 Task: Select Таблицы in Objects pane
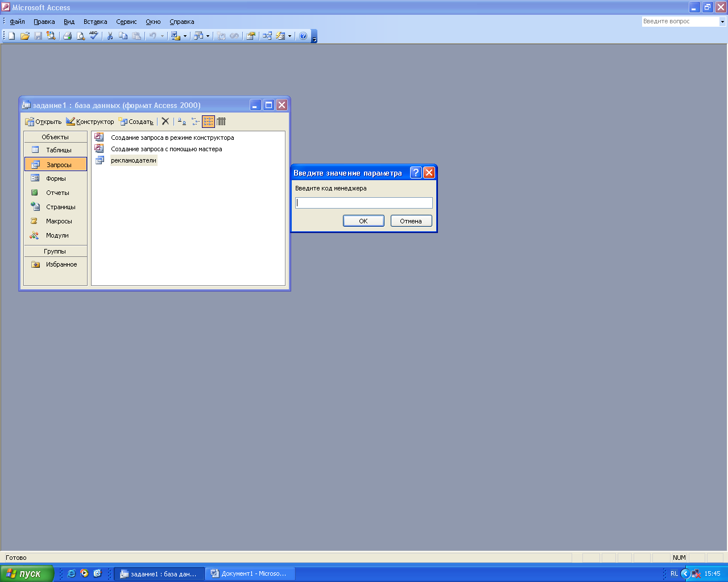[x=56, y=150]
